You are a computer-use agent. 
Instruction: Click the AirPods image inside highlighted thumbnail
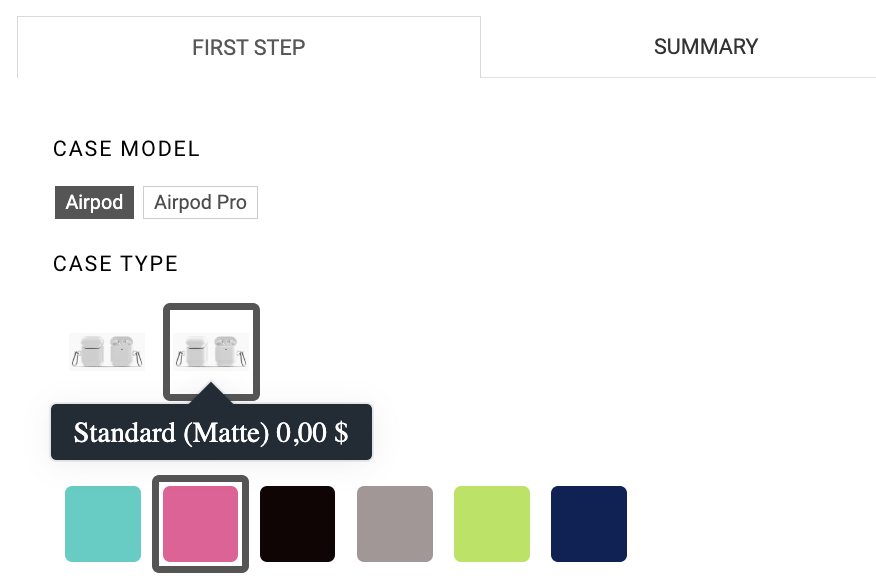pos(211,352)
